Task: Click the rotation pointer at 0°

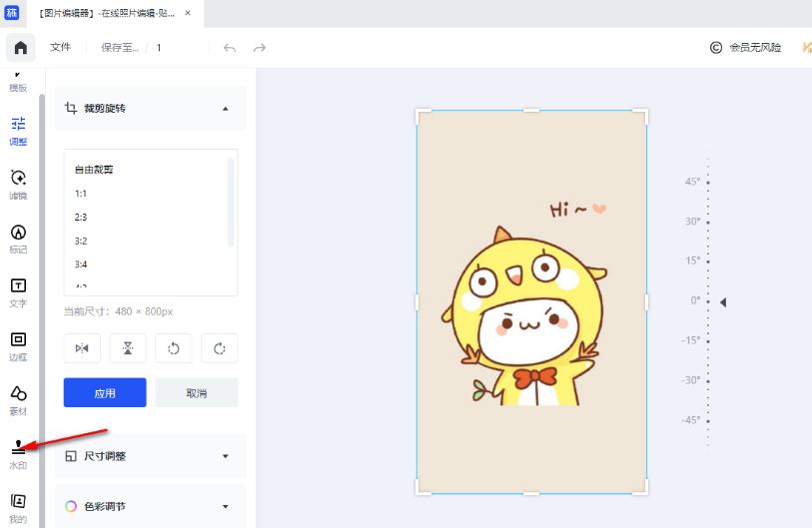Action: [723, 301]
